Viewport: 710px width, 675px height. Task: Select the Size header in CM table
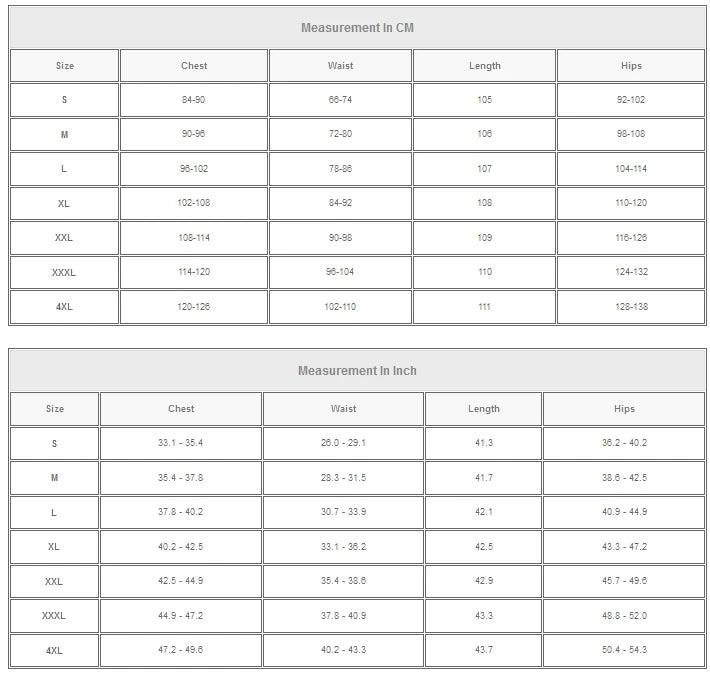click(x=64, y=66)
